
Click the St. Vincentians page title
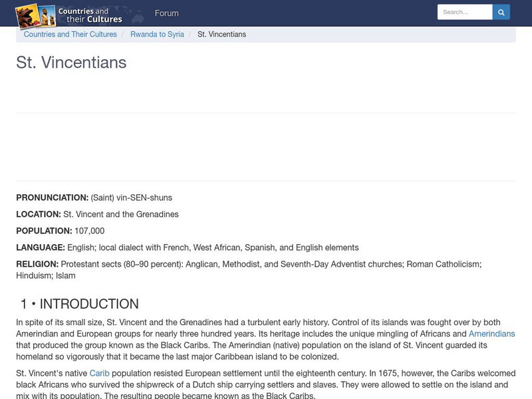(70, 63)
